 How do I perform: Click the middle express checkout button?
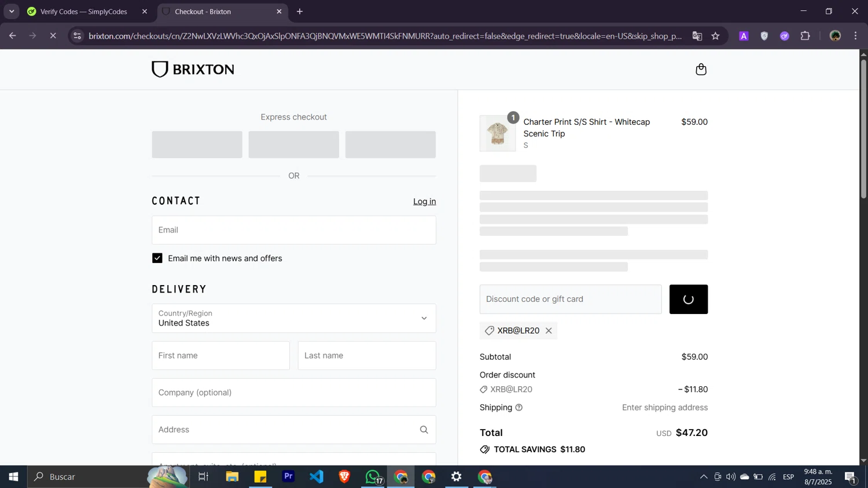point(294,145)
